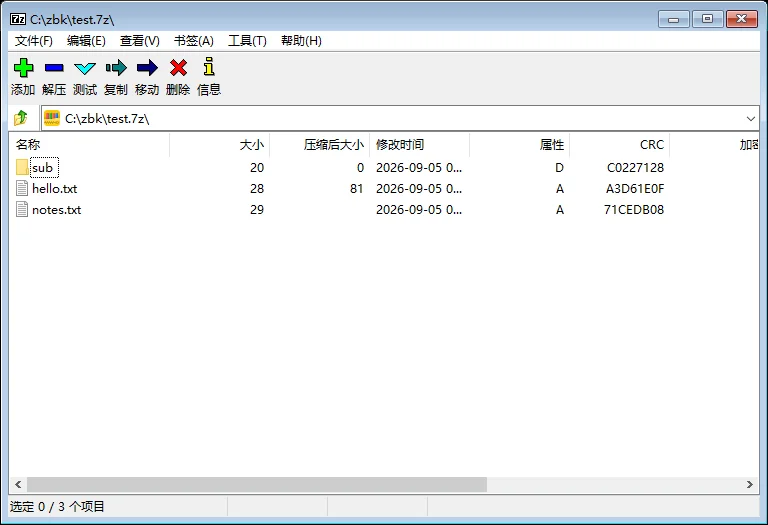Click archive icon in the address bar
This screenshot has width=768, height=525.
(x=52, y=118)
